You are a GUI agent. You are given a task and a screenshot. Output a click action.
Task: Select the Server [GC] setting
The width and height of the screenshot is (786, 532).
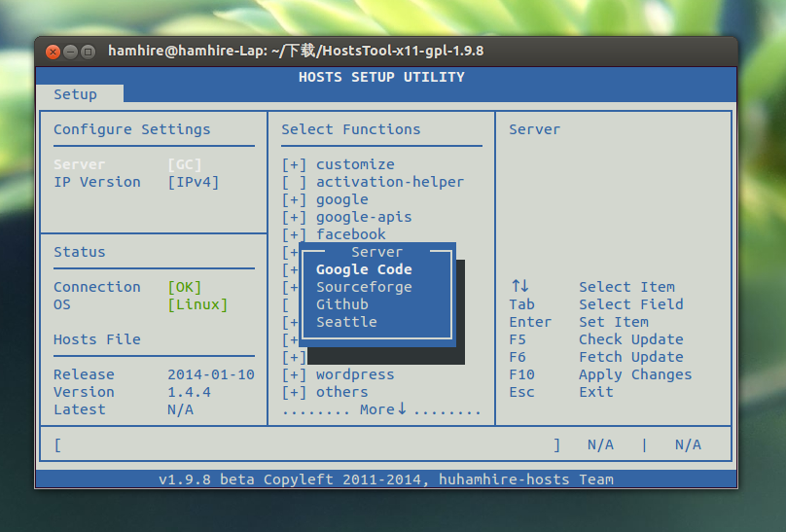(127, 164)
